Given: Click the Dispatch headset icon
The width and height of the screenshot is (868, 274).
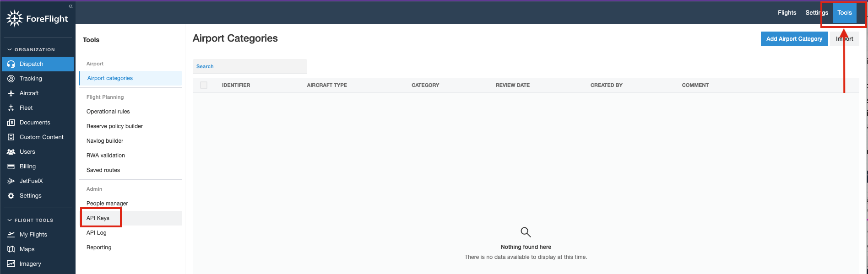Looking at the screenshot, I should (x=11, y=64).
